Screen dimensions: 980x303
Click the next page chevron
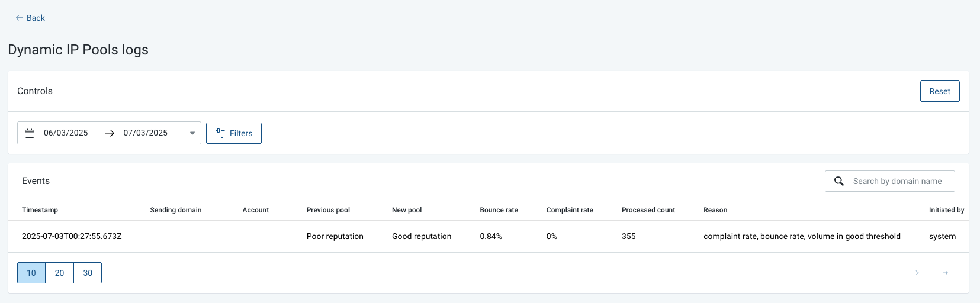(x=917, y=273)
